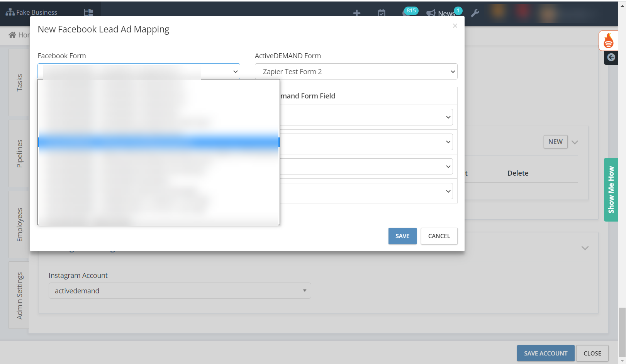This screenshot has width=626, height=364.
Task: Click the Home breadcrumb icon
Action: click(x=12, y=35)
